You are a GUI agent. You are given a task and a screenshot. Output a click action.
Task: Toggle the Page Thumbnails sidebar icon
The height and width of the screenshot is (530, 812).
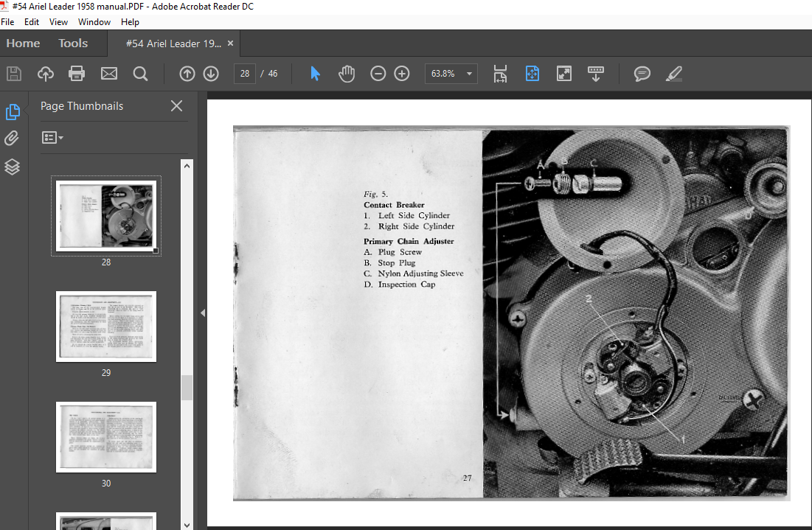tap(13, 112)
